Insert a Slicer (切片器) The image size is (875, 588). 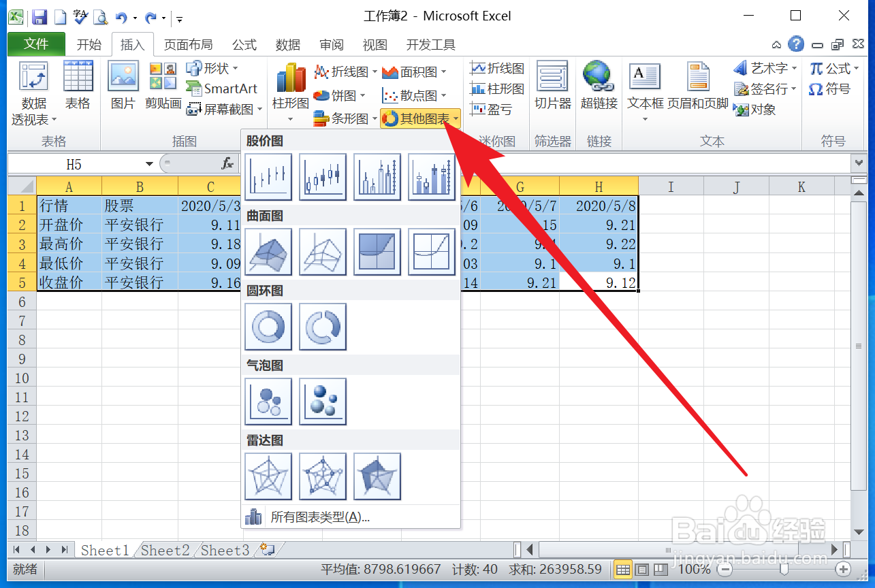[552, 86]
